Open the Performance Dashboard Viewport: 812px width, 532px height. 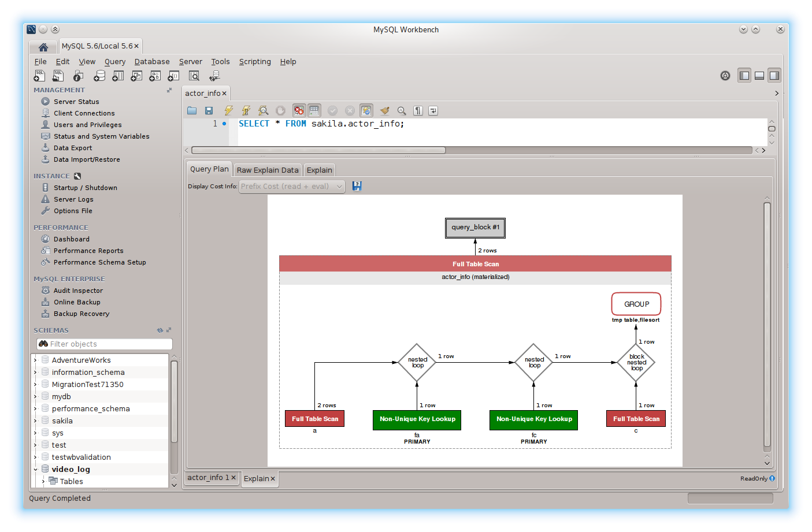(x=71, y=239)
